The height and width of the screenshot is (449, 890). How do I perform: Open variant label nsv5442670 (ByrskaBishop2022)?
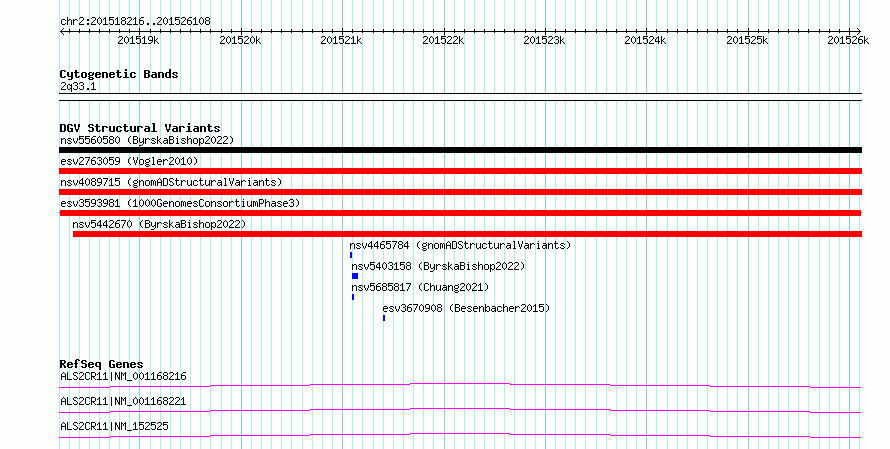pos(159,224)
